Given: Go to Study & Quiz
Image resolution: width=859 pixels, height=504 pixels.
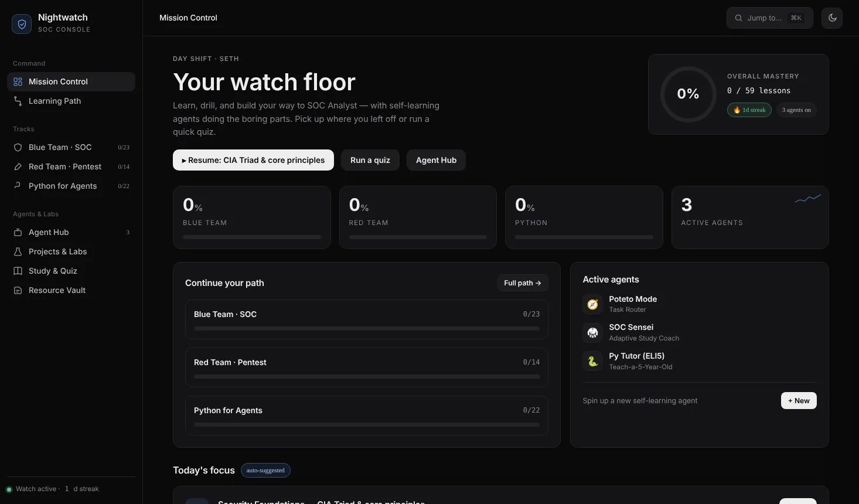Looking at the screenshot, I should [71, 271].
